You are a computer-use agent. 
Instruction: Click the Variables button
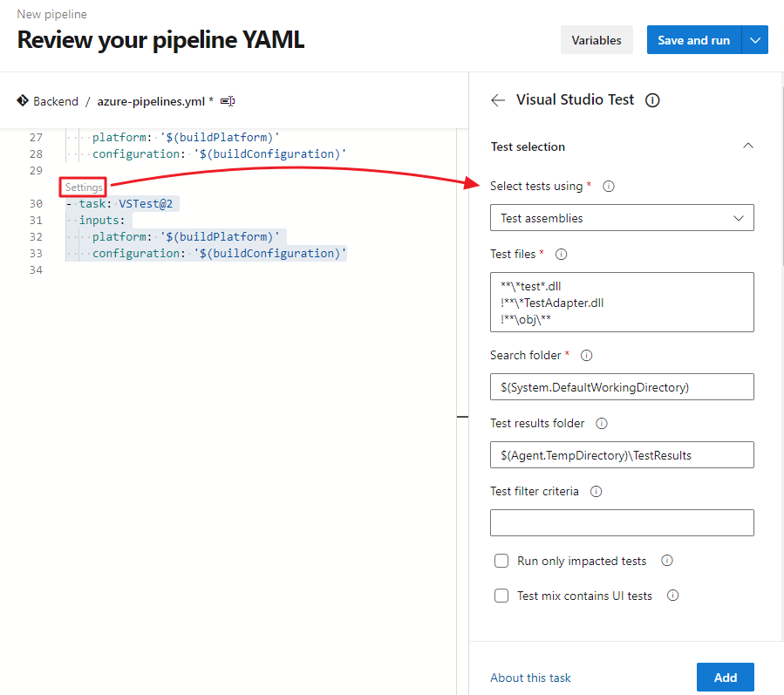point(597,40)
